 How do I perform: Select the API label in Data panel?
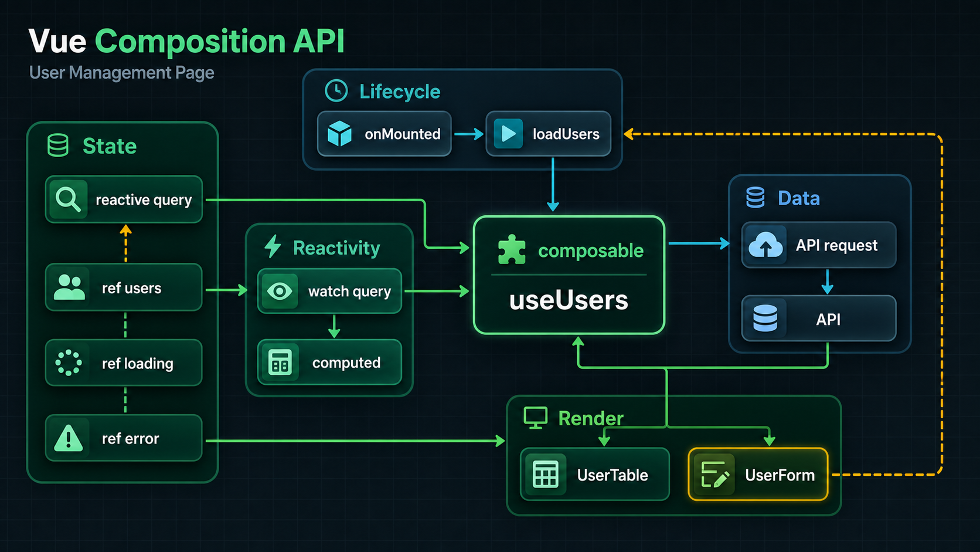point(828,319)
